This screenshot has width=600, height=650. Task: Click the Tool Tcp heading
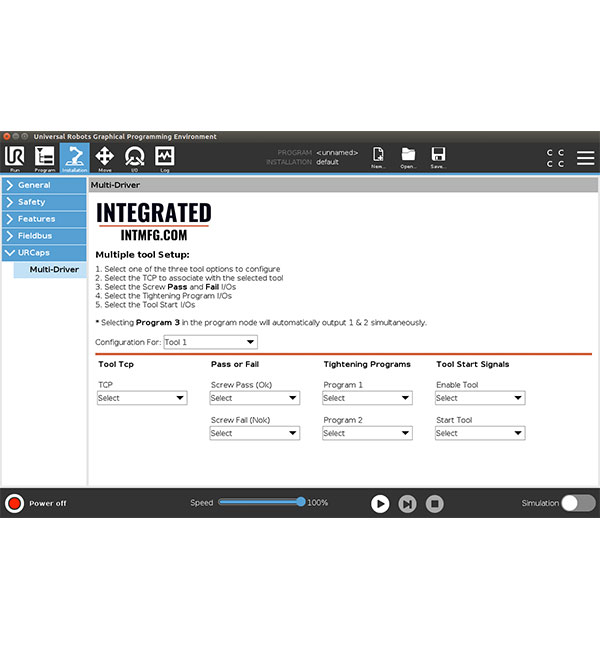pyautogui.click(x=116, y=364)
